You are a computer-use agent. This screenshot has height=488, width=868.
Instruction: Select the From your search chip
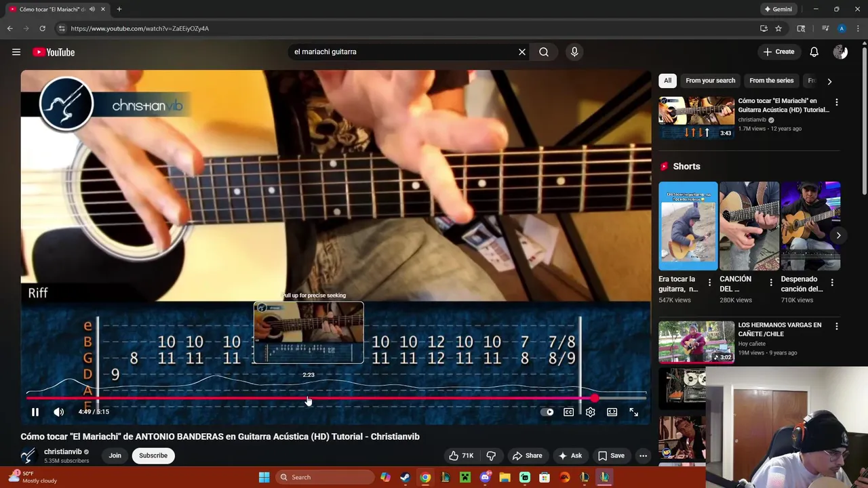tap(710, 81)
